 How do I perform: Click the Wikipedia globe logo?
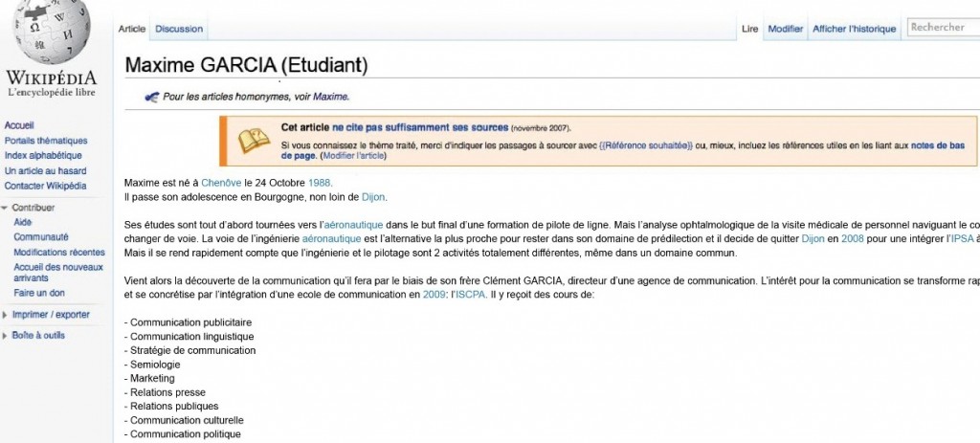(51, 32)
